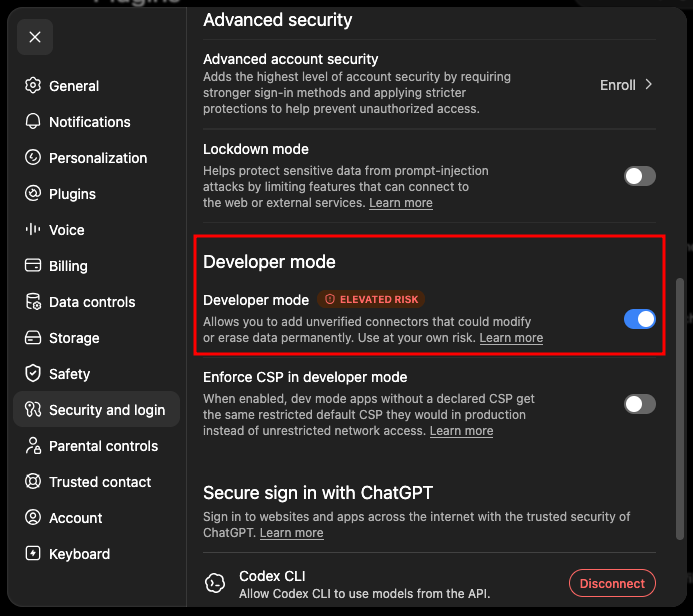
Task: Click the warning icon in Elevated Risk badge
Action: click(x=330, y=299)
